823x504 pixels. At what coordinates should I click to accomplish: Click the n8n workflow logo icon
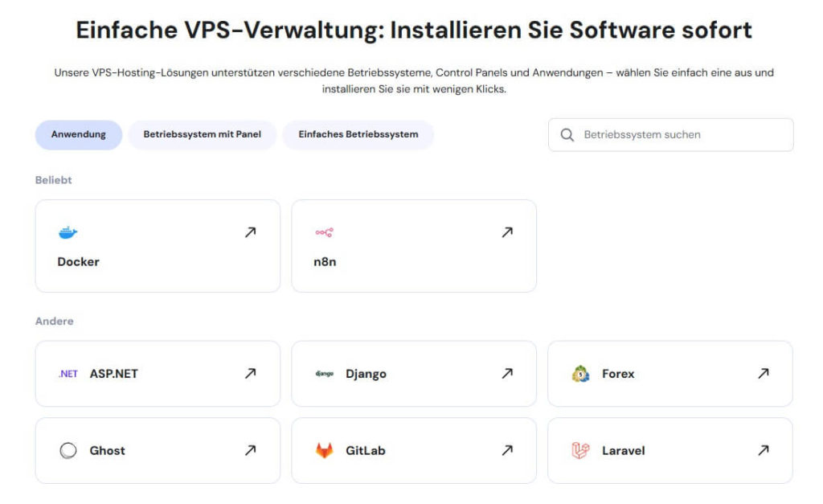point(324,233)
